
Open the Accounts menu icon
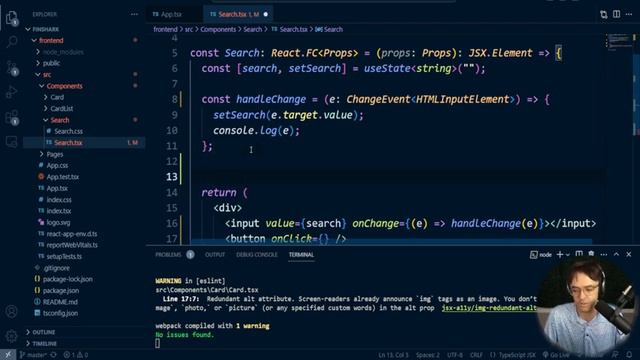tap(11, 311)
